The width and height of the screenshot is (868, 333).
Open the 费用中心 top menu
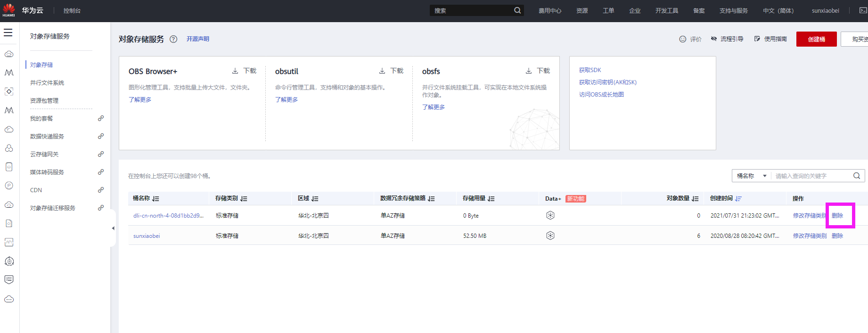tap(550, 10)
